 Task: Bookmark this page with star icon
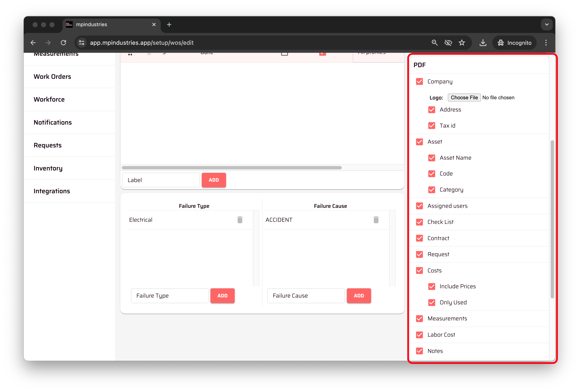point(462,43)
